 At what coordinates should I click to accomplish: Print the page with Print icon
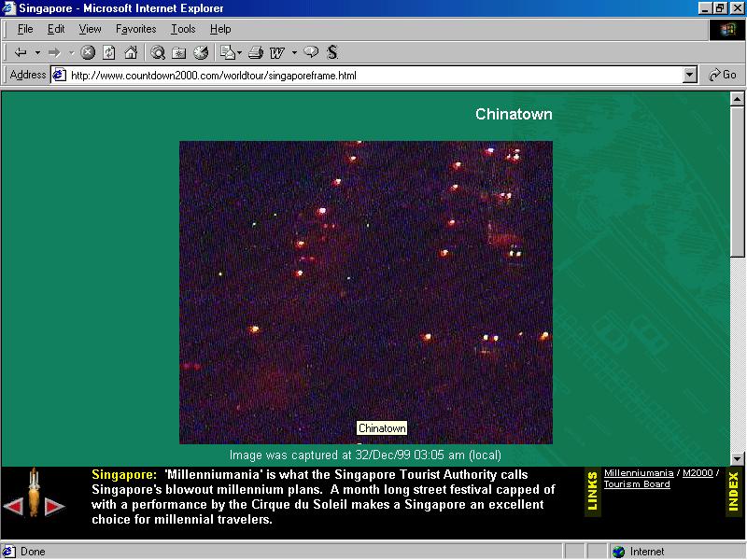[x=256, y=52]
